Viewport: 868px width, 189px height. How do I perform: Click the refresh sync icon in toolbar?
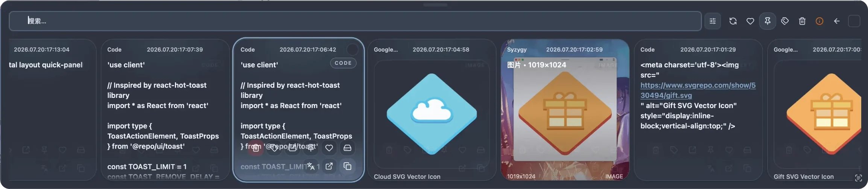(733, 21)
